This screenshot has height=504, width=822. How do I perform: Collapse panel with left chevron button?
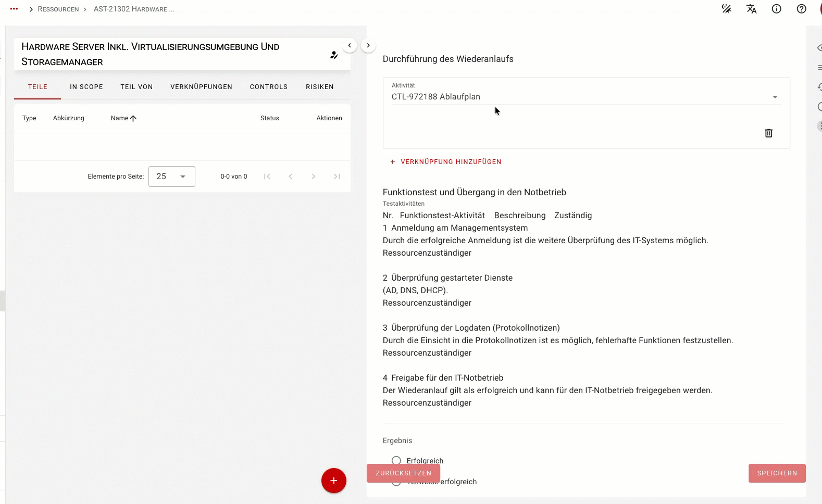pyautogui.click(x=350, y=45)
